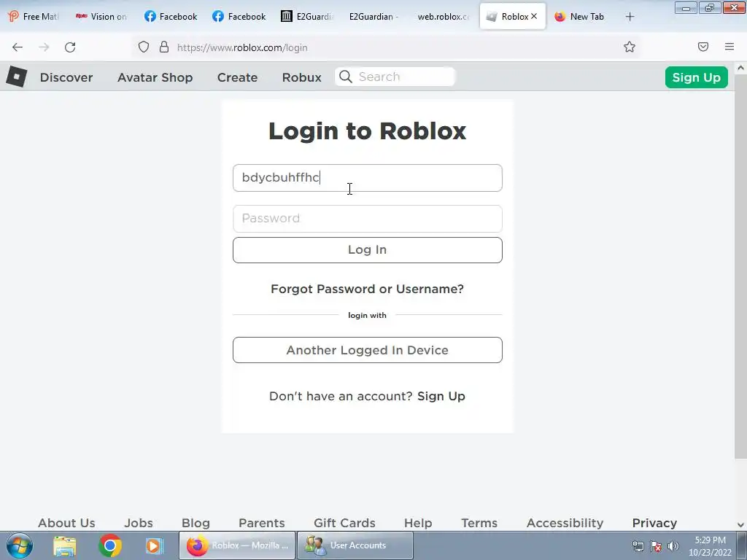Click the Password input field
Viewport: 747px width, 560px height.
pyautogui.click(x=368, y=219)
